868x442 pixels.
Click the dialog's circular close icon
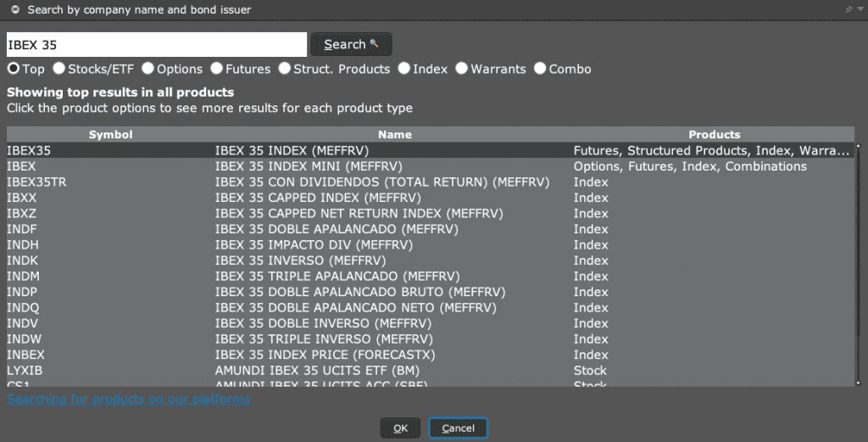coord(15,9)
